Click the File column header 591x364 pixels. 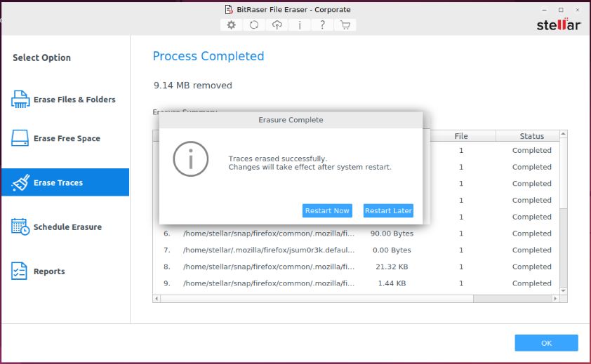461,136
